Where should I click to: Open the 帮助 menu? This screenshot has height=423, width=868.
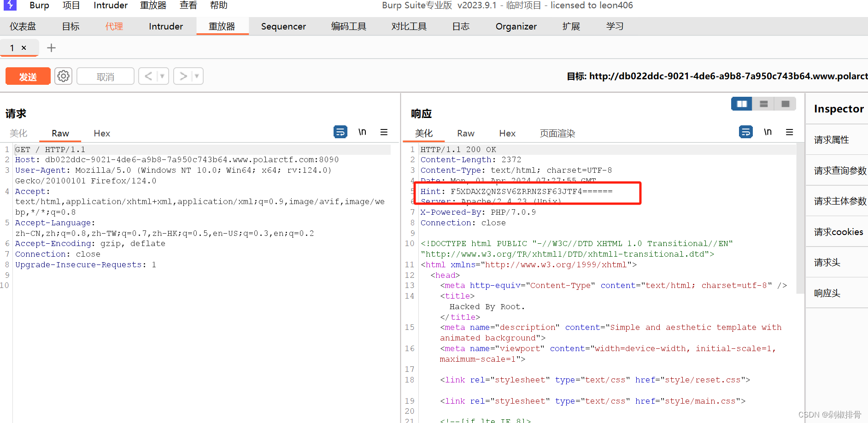[x=219, y=6]
